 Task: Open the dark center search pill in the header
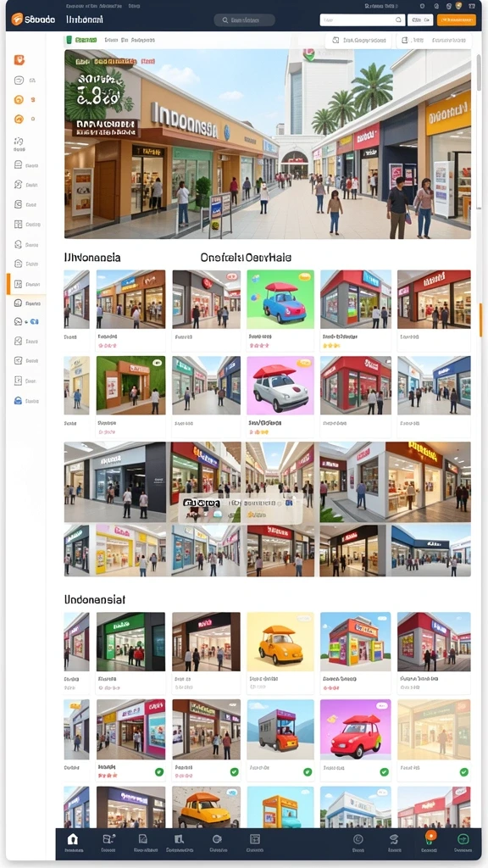point(245,20)
